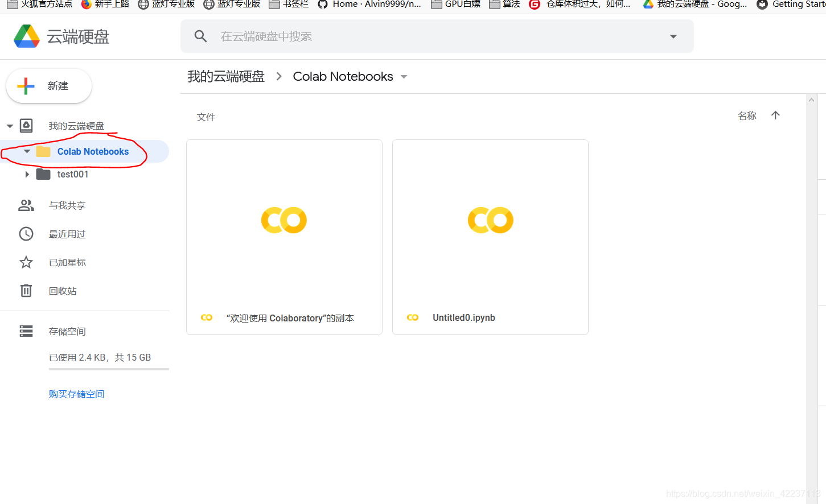Viewport: 826px width, 504px height.
Task: Open search options dropdown arrow
Action: [x=673, y=36]
